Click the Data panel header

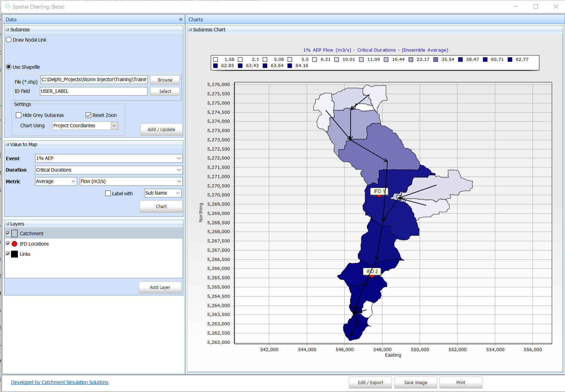click(x=11, y=20)
